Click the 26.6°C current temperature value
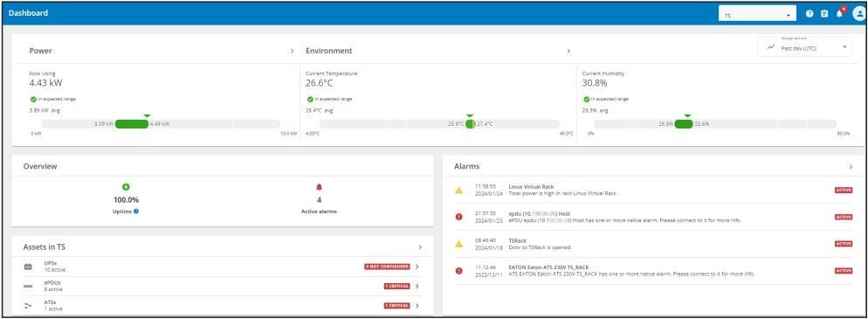 (x=319, y=83)
